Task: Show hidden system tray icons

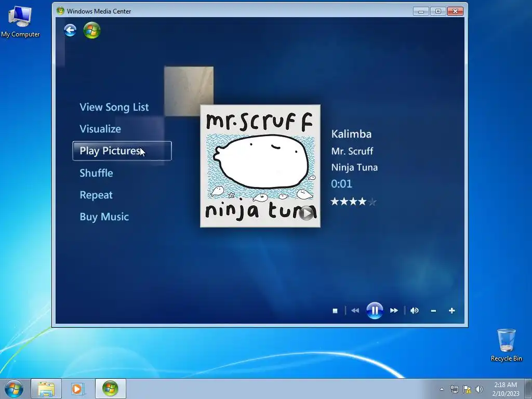Action: tap(442, 389)
